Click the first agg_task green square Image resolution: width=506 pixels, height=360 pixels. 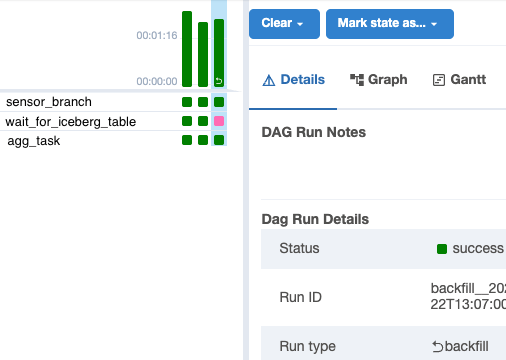[187, 140]
